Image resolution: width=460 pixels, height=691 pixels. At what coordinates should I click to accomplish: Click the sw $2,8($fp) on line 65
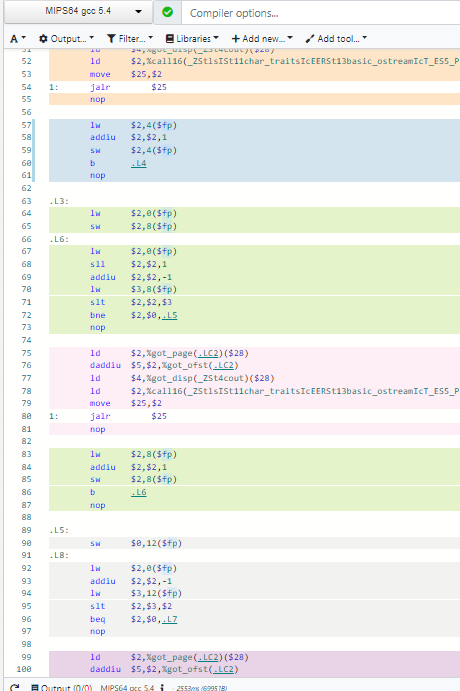click(x=134, y=227)
